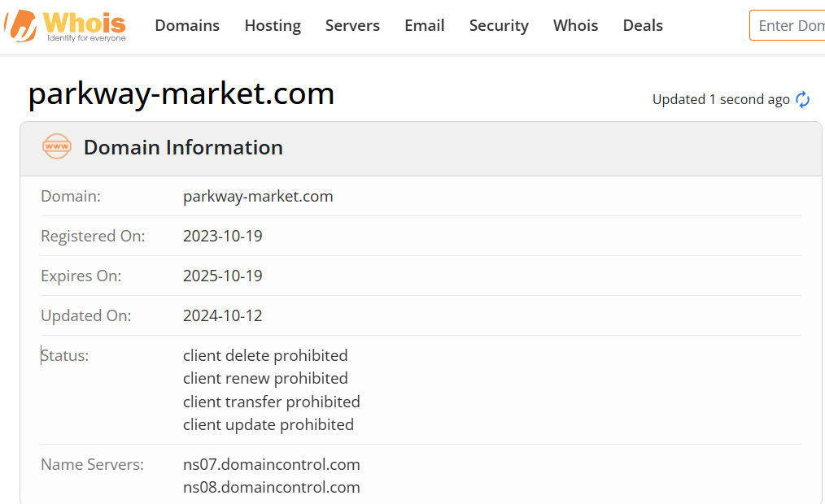Open the Security menu

tap(499, 25)
